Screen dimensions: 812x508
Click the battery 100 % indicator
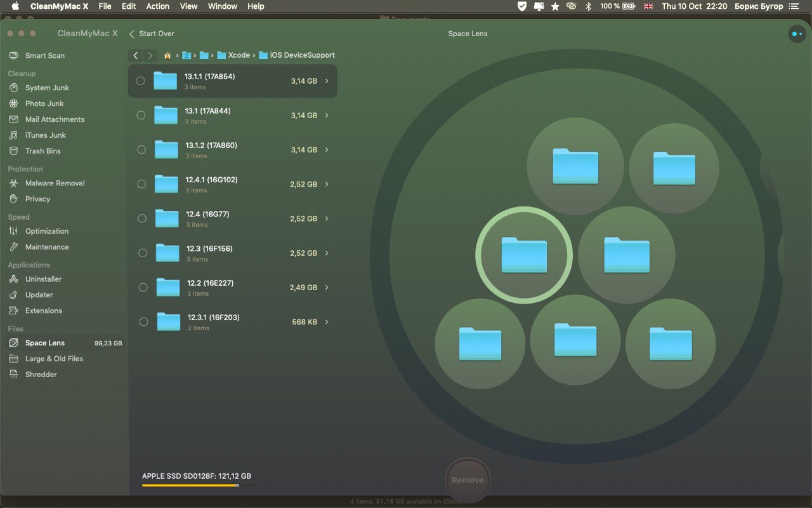point(618,6)
